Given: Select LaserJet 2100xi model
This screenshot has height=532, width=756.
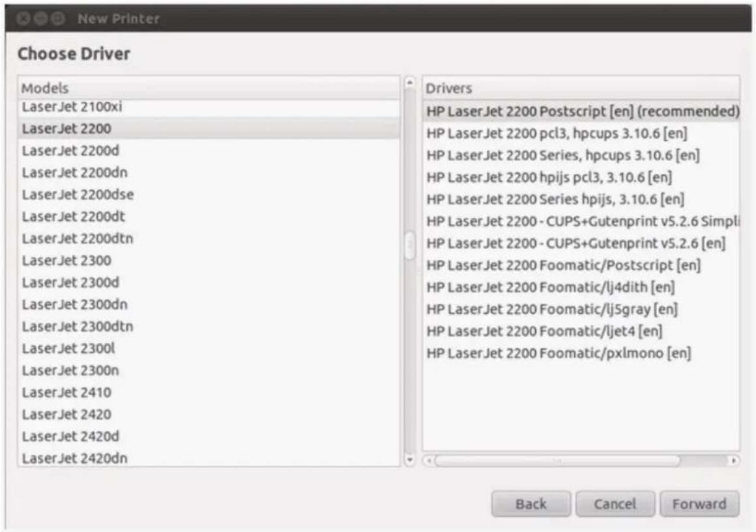Looking at the screenshot, I should pos(209,107).
